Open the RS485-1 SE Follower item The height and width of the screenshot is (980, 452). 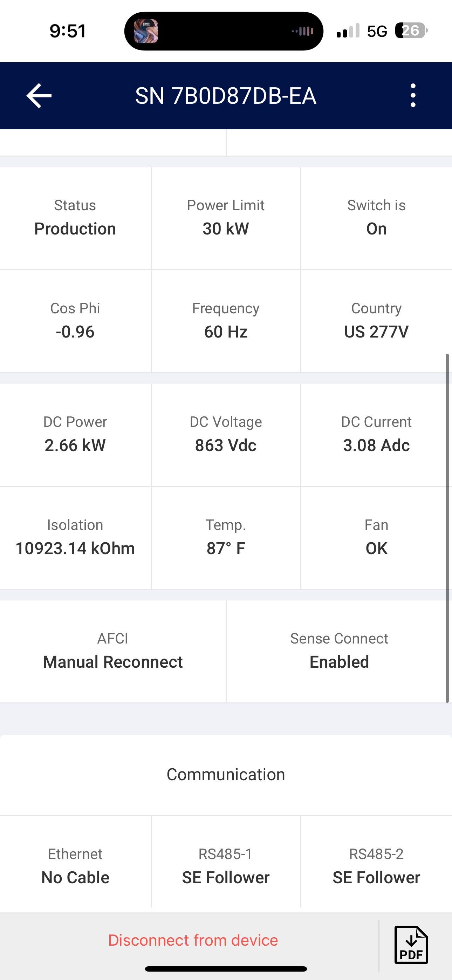[226, 866]
